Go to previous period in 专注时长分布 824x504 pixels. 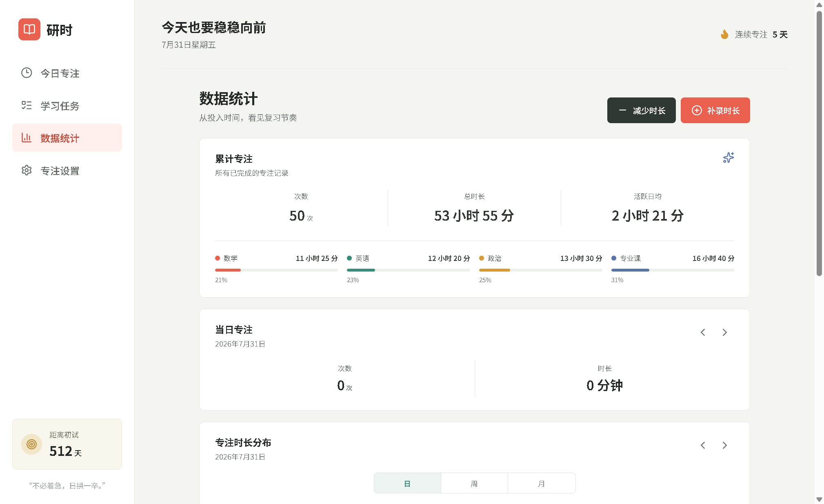[703, 445]
